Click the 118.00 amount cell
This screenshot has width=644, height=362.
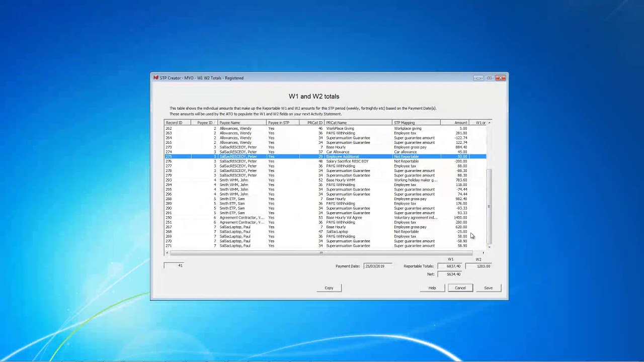pyautogui.click(x=461, y=185)
